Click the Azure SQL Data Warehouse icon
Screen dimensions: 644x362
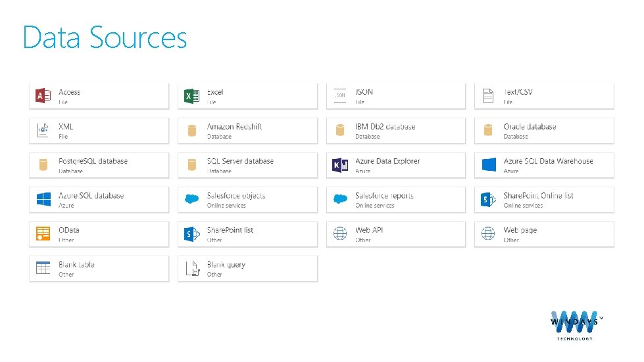[489, 165]
